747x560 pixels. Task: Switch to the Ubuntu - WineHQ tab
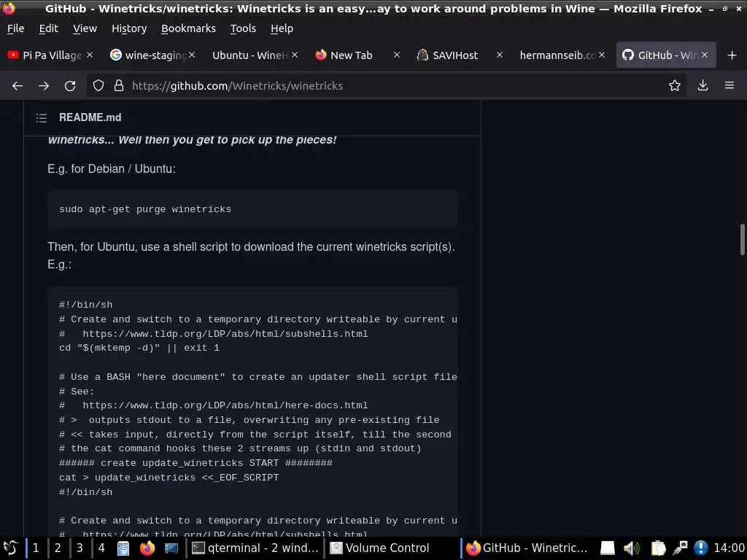[x=250, y=55]
